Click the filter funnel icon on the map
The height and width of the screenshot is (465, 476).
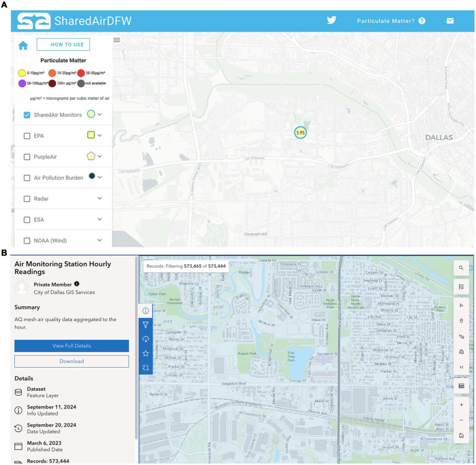tap(146, 325)
